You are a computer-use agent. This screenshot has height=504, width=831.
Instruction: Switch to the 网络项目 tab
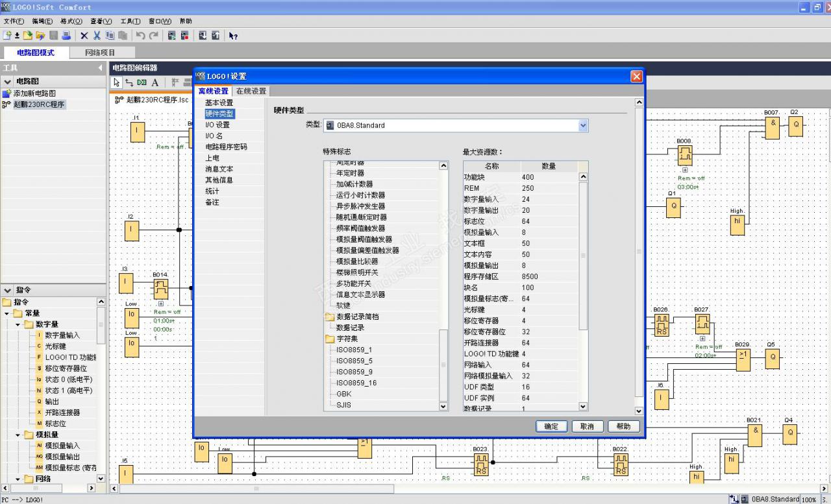tap(100, 53)
